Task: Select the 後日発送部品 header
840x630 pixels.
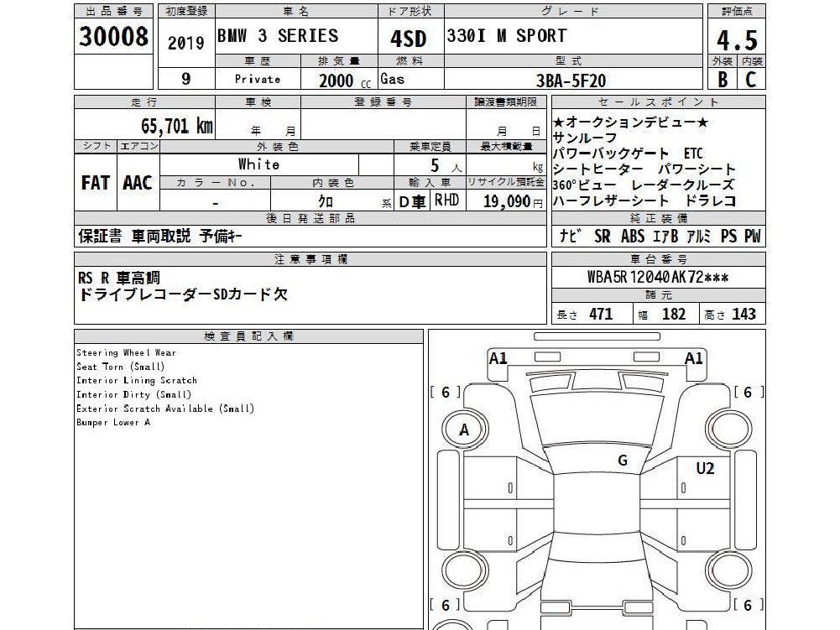Action: (x=310, y=218)
